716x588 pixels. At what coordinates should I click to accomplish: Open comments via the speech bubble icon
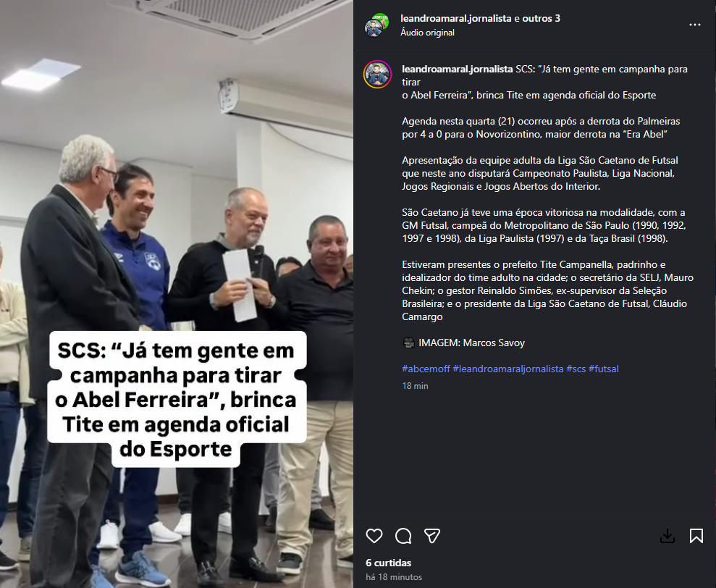coord(403,536)
